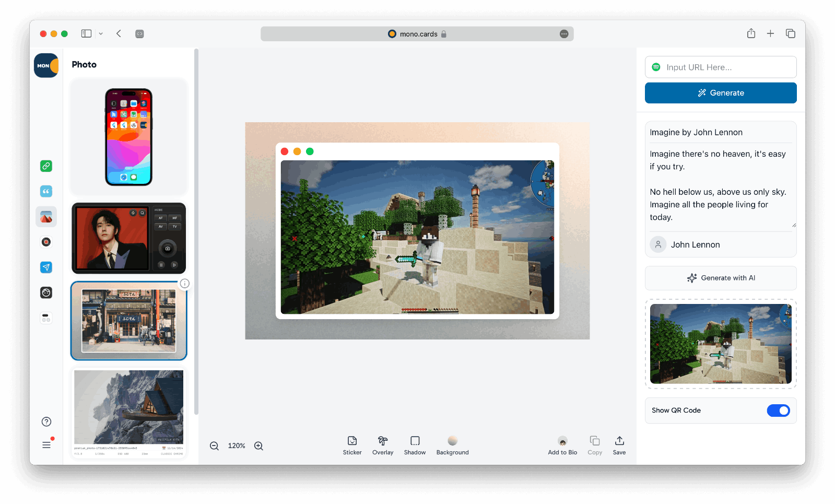Select the Japanese street photo template
This screenshot has height=504, width=835.
pyautogui.click(x=128, y=321)
